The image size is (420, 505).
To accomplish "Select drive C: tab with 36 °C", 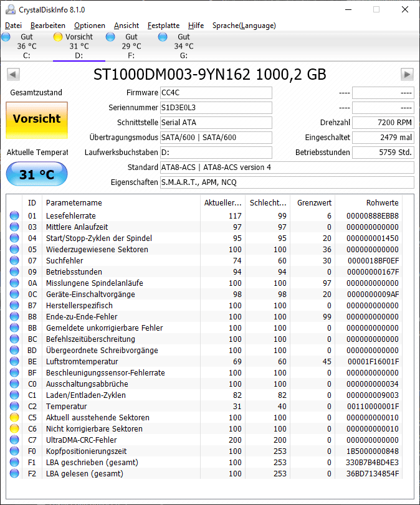I will point(26,46).
